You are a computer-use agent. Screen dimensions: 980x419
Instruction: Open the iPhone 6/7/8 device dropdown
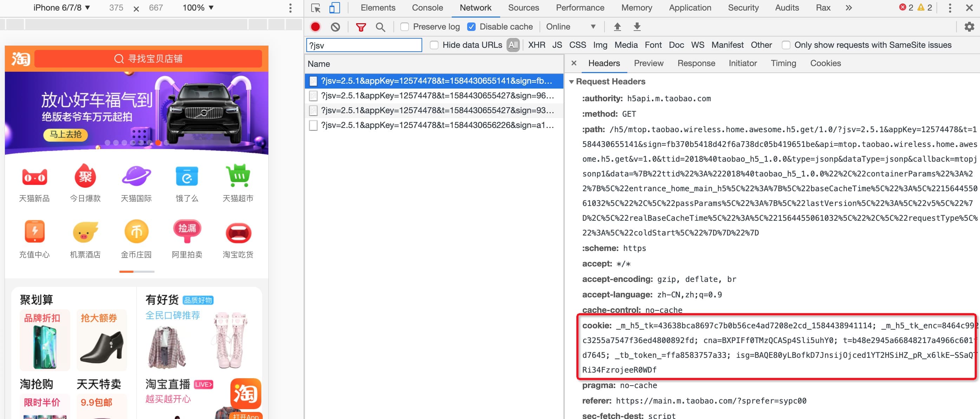(x=61, y=8)
